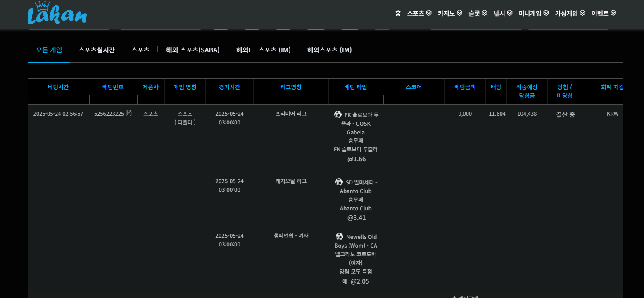644x298 pixels.
Task: Go to 홈 in the top navigation
Action: [x=398, y=13]
